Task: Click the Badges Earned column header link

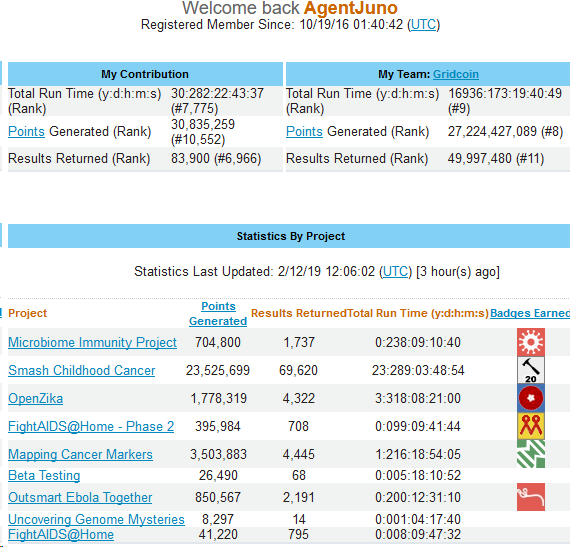Action: pyautogui.click(x=530, y=313)
